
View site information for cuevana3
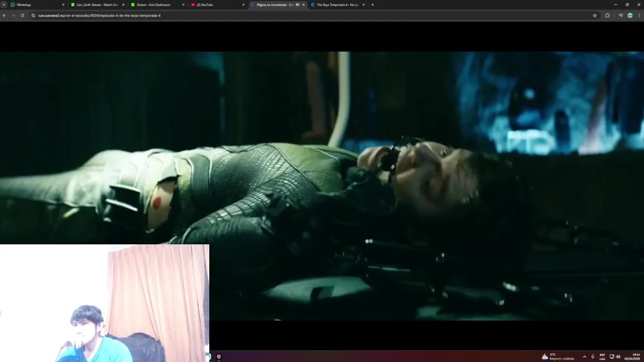33,16
